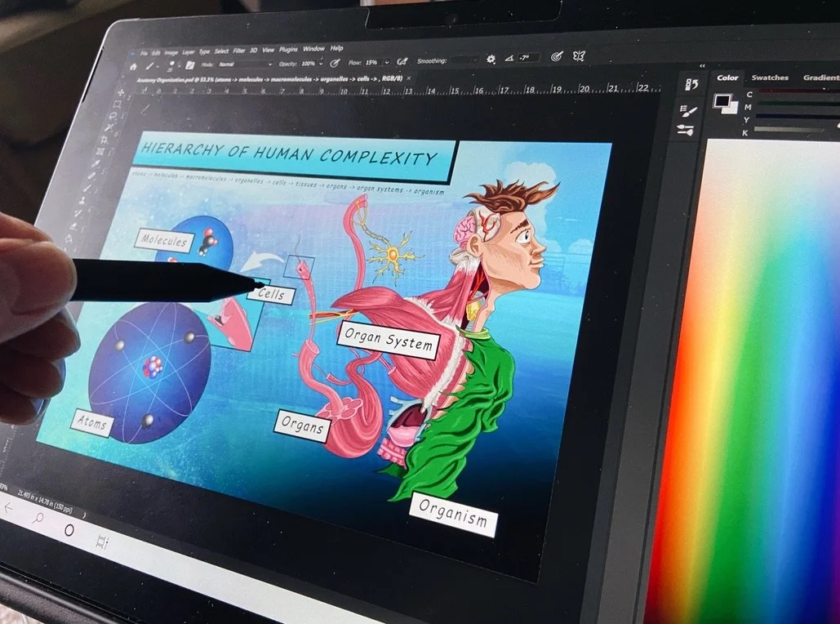
Task: Open Windows Task View icon
Action: click(x=101, y=542)
